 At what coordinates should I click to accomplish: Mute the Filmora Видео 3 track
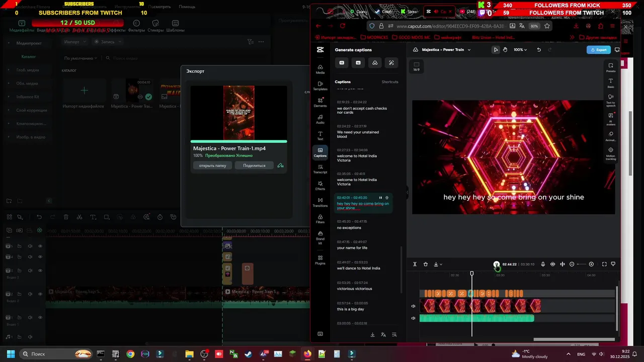30,270
